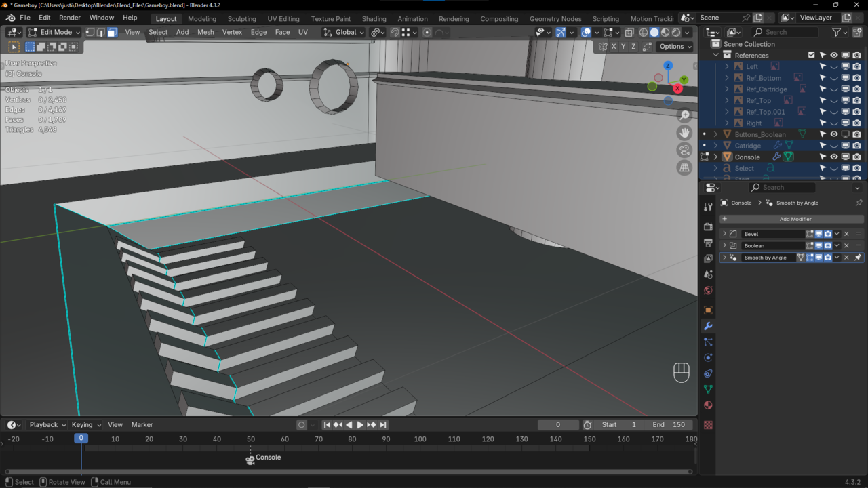Select face select mode icon
This screenshot has height=488, width=868.
pyautogui.click(x=112, y=32)
